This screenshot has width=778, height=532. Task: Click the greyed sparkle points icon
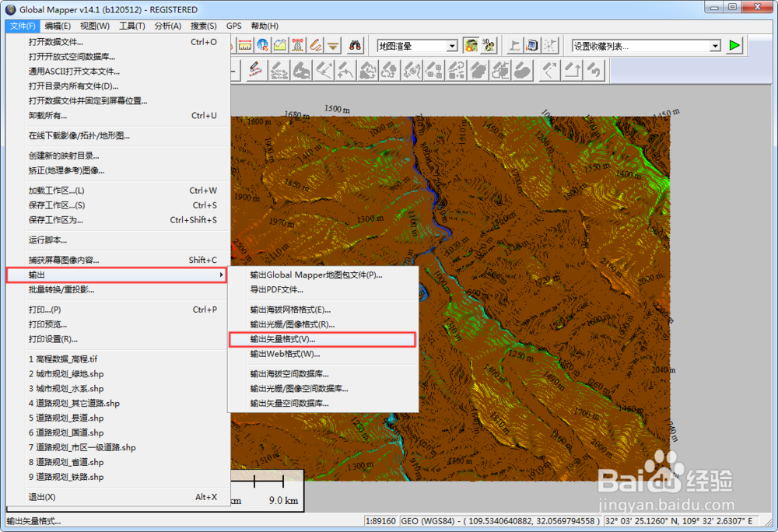click(x=550, y=46)
